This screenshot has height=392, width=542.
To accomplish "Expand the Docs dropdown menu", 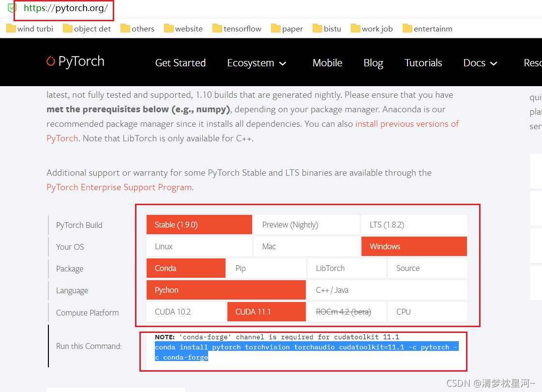I will click(480, 63).
